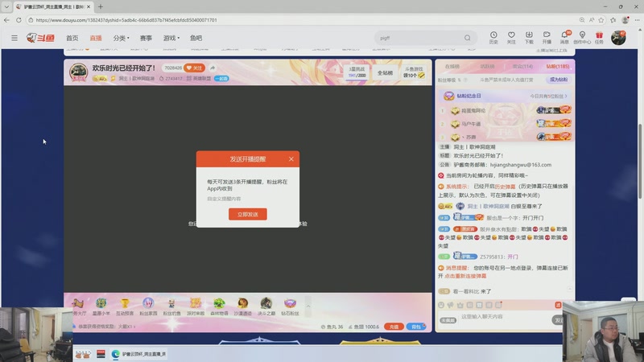Open the 历史 history icon

coord(493,37)
